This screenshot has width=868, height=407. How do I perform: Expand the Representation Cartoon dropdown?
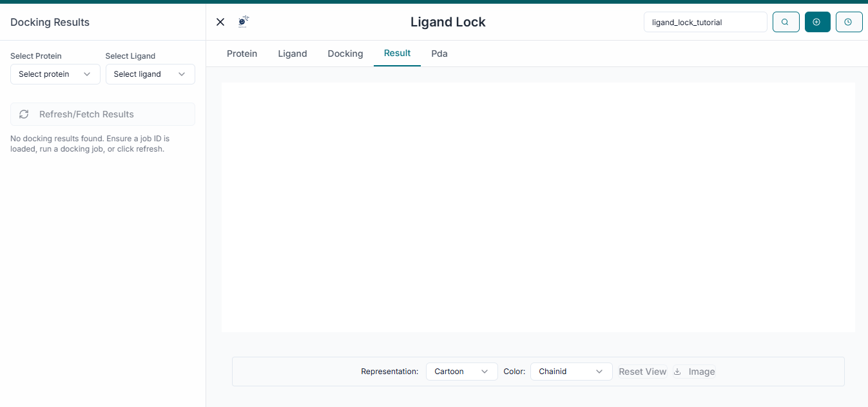click(461, 372)
